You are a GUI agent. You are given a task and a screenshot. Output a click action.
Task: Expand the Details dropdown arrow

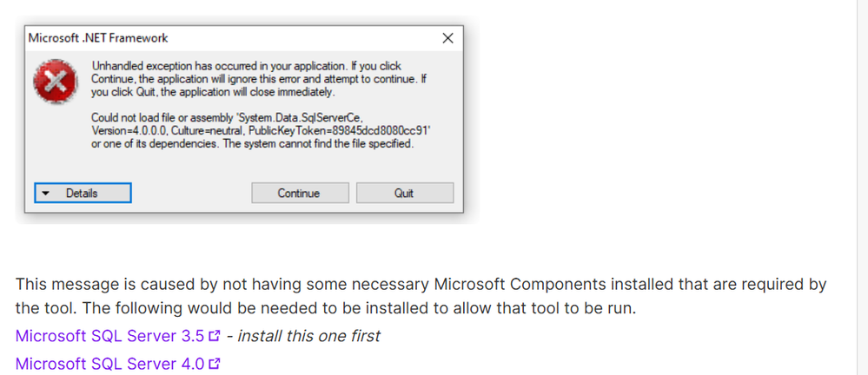[x=46, y=194]
